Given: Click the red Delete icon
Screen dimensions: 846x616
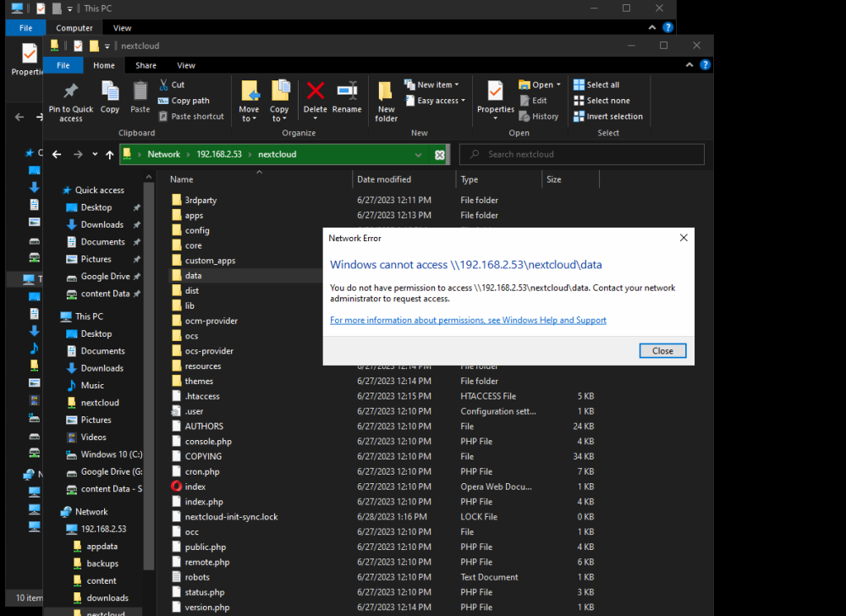Looking at the screenshot, I should coord(316,91).
